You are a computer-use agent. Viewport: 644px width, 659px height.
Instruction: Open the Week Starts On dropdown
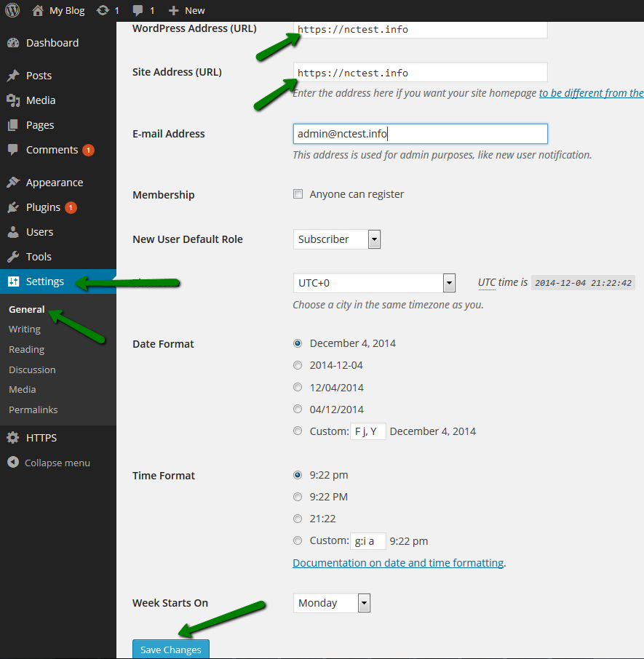tap(332, 603)
